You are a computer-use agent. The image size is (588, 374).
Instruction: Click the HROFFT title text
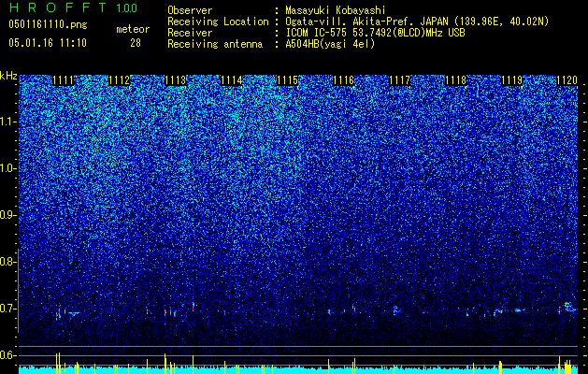coord(58,7)
